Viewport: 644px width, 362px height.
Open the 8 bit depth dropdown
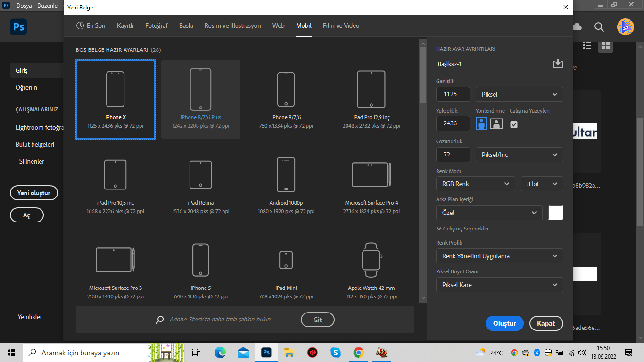point(542,184)
